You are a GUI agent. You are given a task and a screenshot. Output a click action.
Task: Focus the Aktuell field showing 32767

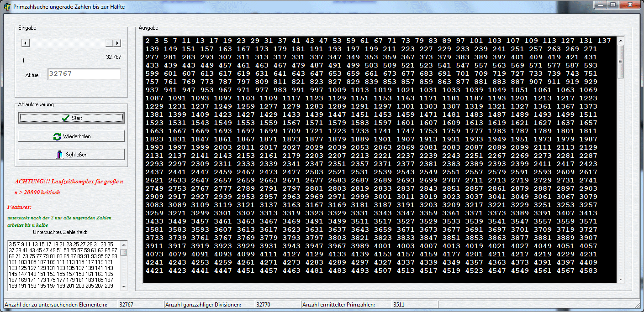tap(84, 74)
